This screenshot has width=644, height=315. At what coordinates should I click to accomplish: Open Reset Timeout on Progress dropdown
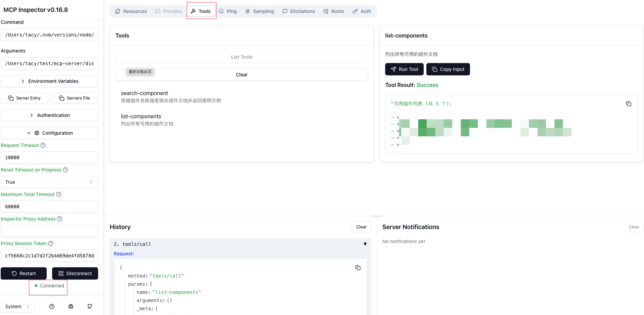click(49, 182)
